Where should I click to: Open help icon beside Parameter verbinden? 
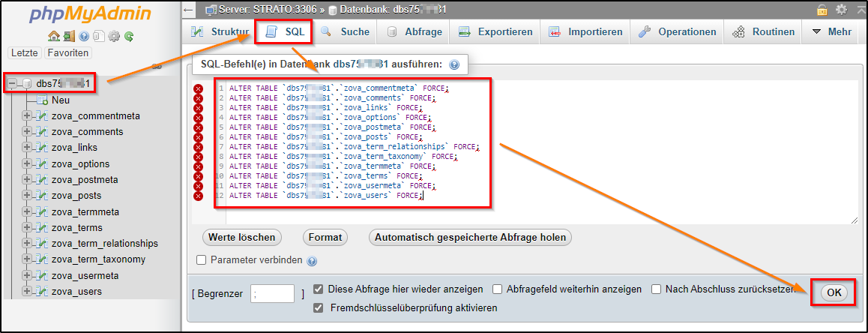312,260
